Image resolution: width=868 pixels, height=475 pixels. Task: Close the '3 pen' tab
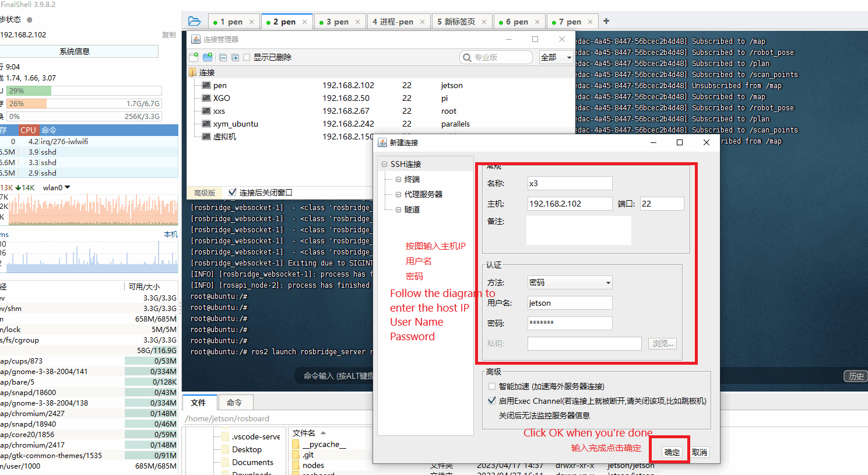(358, 22)
